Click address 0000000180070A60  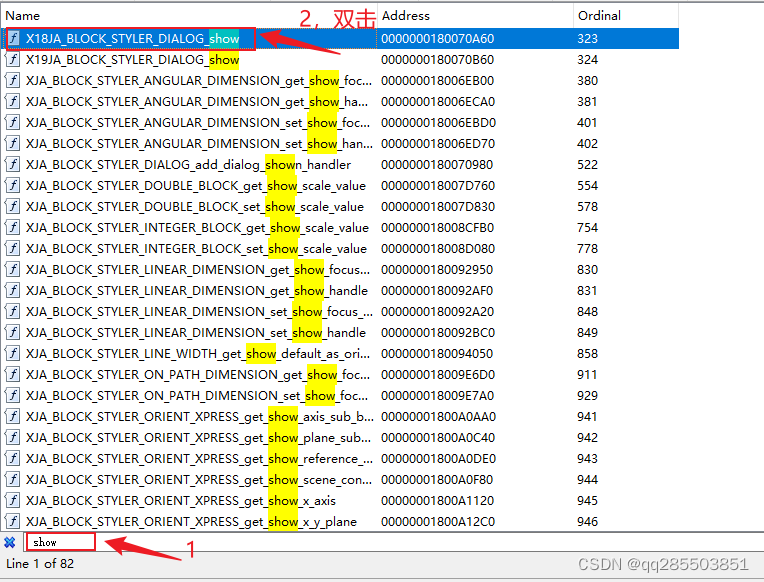click(438, 39)
